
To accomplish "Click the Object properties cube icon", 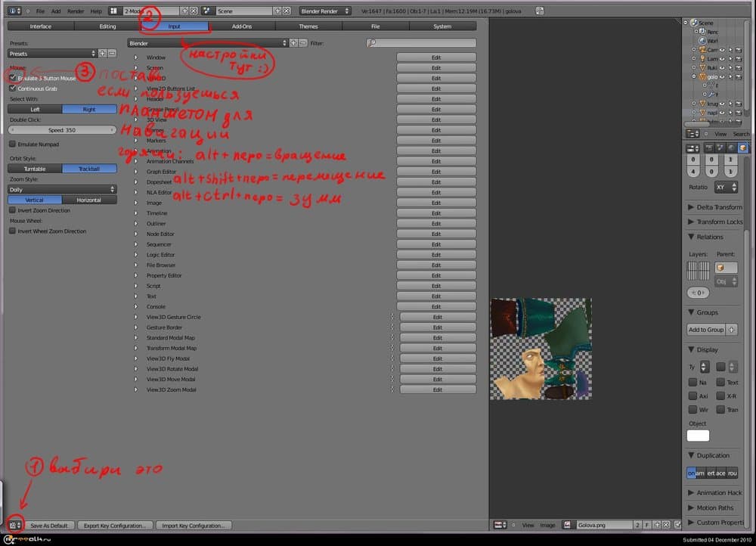I will (x=742, y=147).
